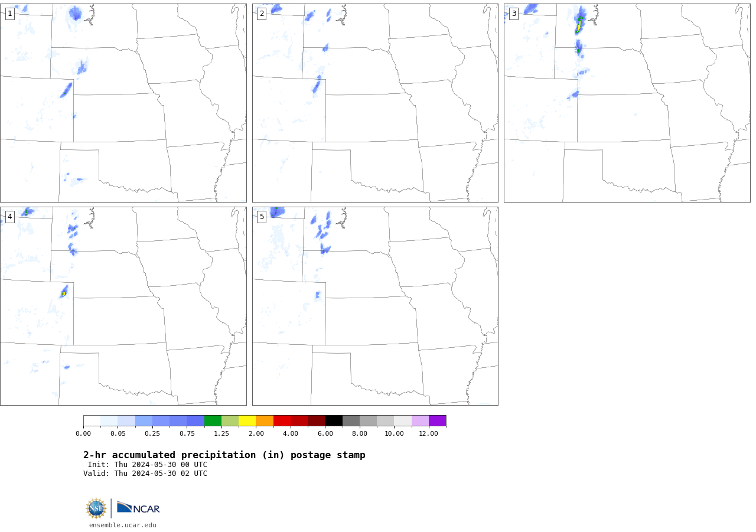Click the orange legend swatch
This screenshot has height=532, width=756.
[x=265, y=421]
